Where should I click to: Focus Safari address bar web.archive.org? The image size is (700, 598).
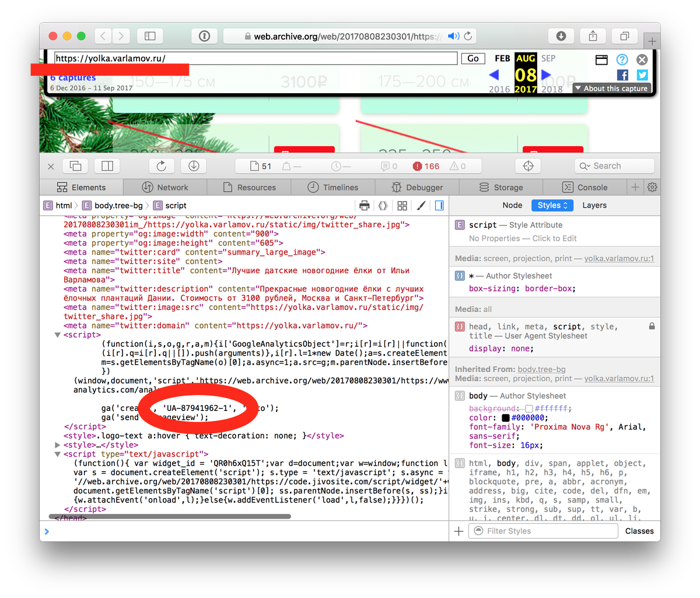pyautogui.click(x=350, y=36)
